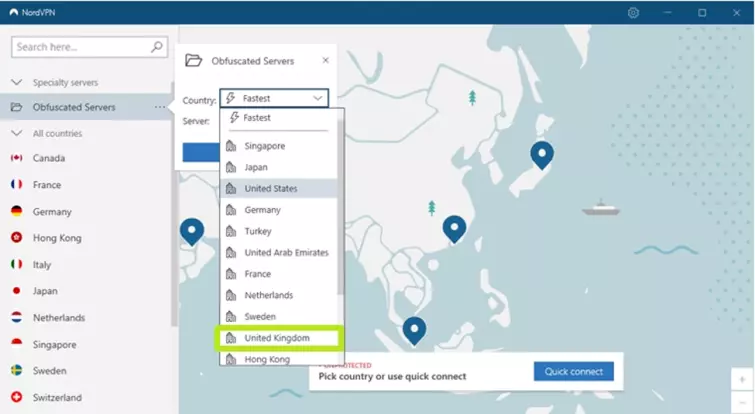Image resolution: width=755 pixels, height=414 pixels.
Task: Click the Hong Kong flag icon in the sidebar
Action: click(16, 237)
